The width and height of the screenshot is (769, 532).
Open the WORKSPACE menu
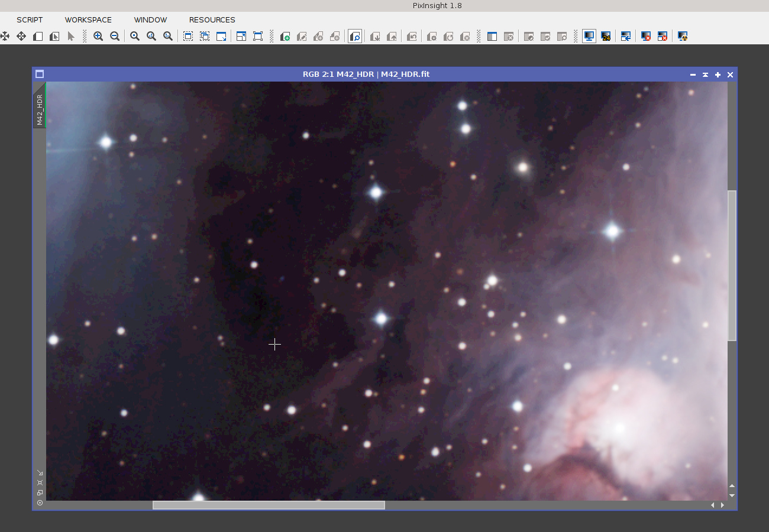point(88,20)
